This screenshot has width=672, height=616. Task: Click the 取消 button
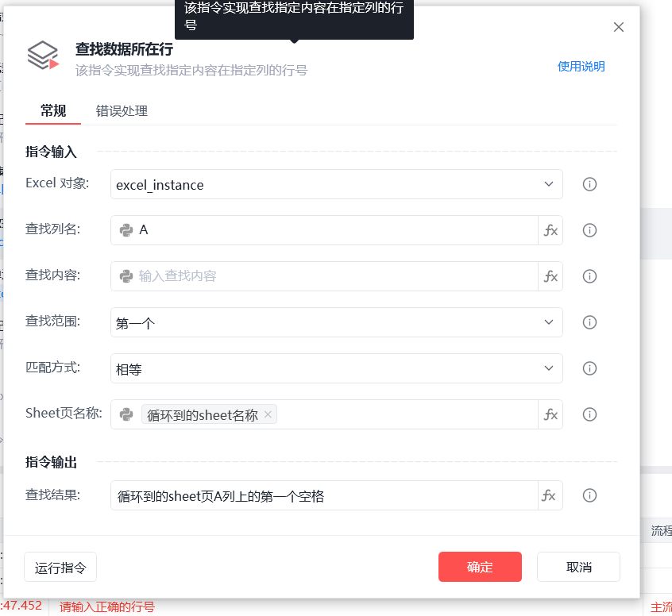click(x=578, y=567)
